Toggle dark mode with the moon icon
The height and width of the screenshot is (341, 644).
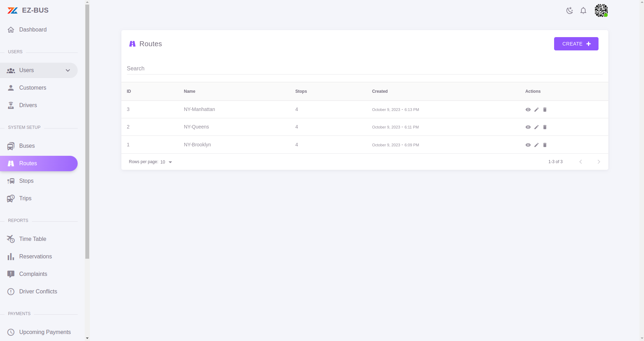click(569, 11)
